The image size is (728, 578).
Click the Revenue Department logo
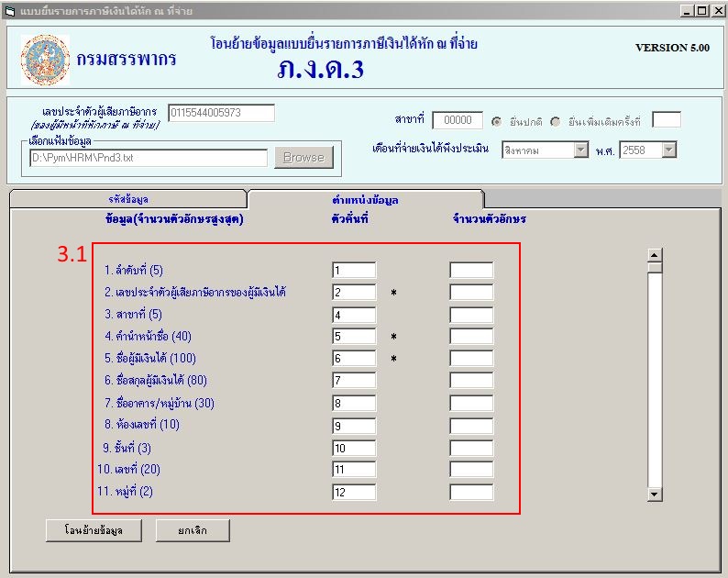tap(45, 60)
